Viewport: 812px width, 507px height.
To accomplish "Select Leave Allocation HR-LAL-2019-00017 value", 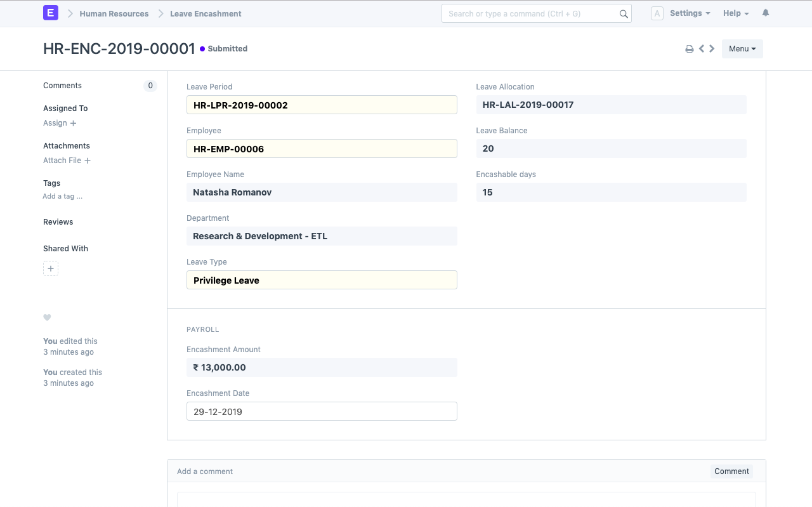I will [612, 105].
